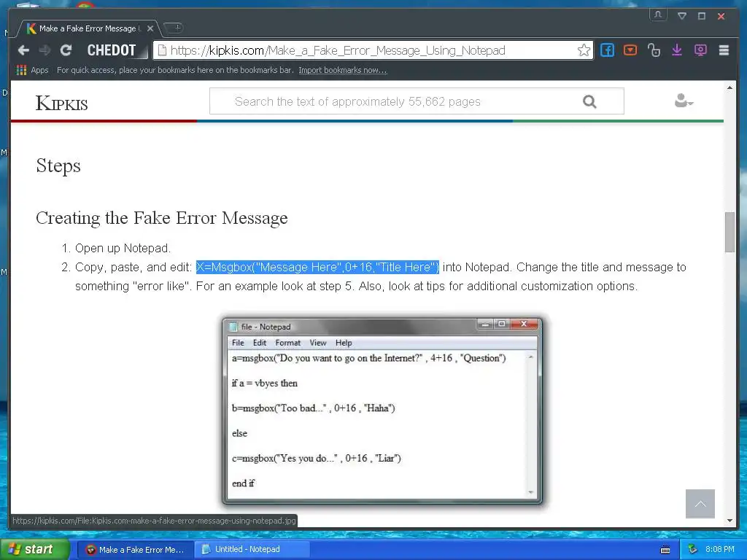Click the page icon in the address bar

click(162, 50)
